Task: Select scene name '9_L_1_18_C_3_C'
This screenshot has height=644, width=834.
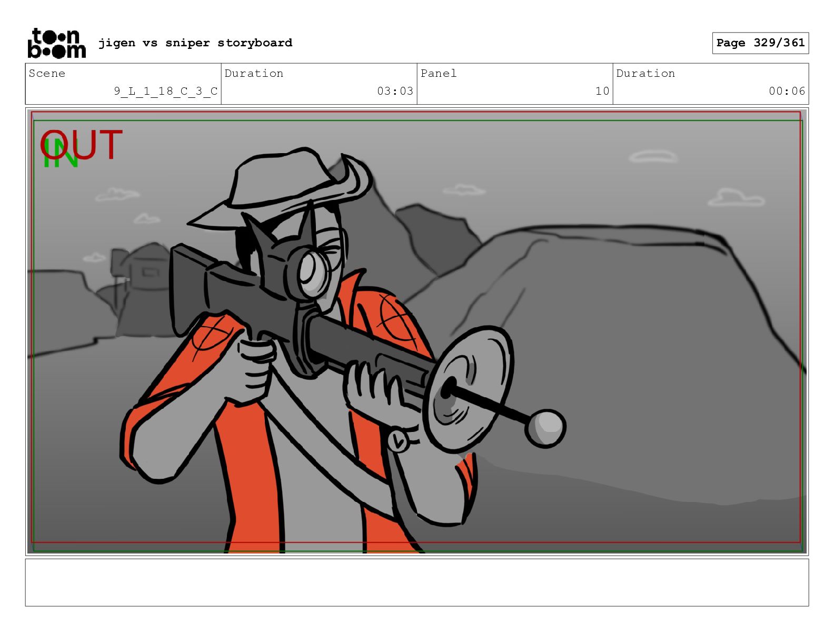Action: (166, 91)
